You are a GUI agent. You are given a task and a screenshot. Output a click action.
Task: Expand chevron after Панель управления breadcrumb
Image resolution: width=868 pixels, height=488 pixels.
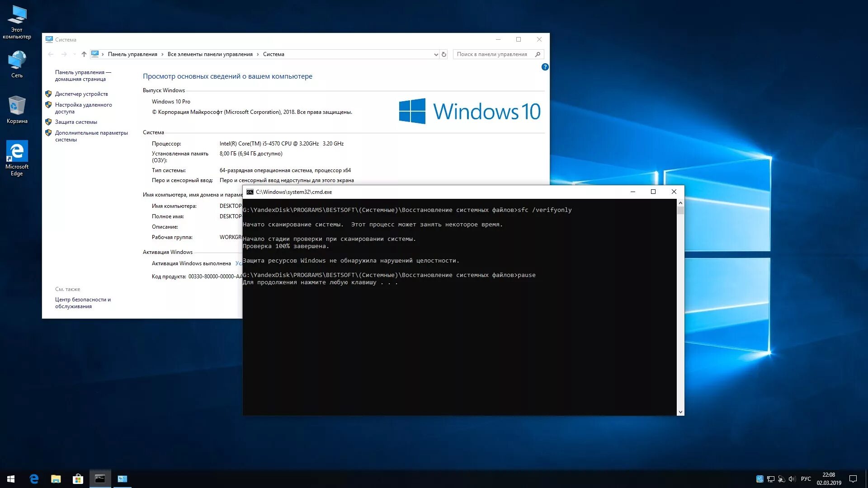point(162,54)
